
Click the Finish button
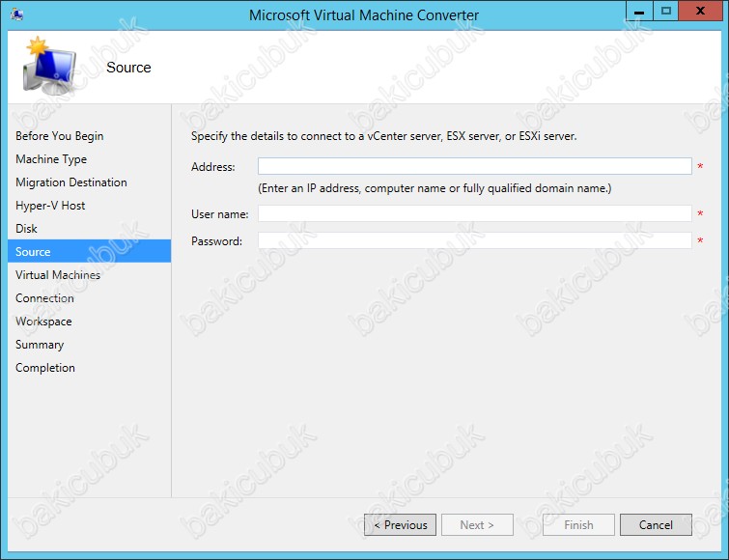pyautogui.click(x=578, y=524)
